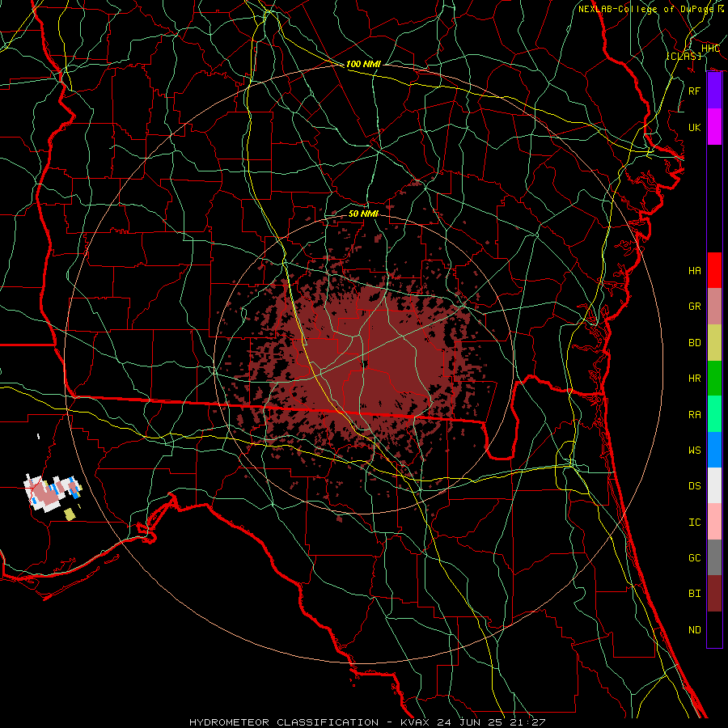Click the BD yellow legend swatch
The image size is (728, 728).
tap(714, 342)
